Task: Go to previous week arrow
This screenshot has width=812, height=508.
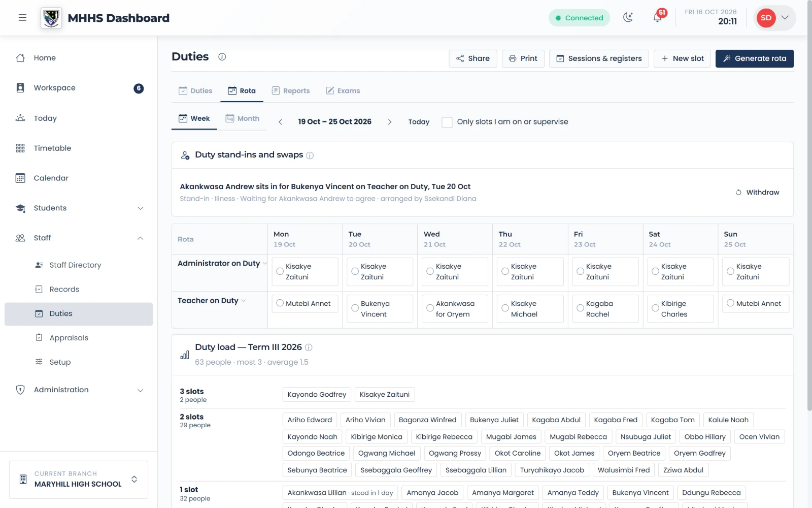Action: click(280, 122)
